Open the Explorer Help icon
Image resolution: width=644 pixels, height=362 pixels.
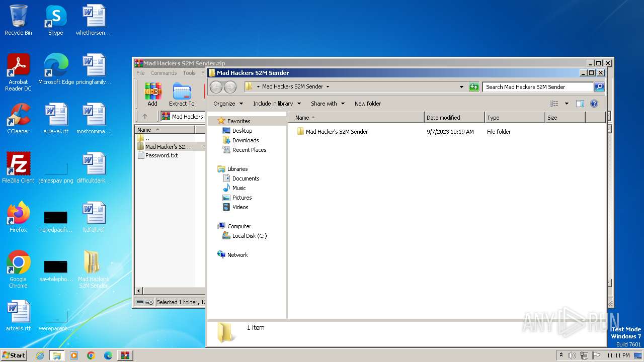tap(594, 104)
